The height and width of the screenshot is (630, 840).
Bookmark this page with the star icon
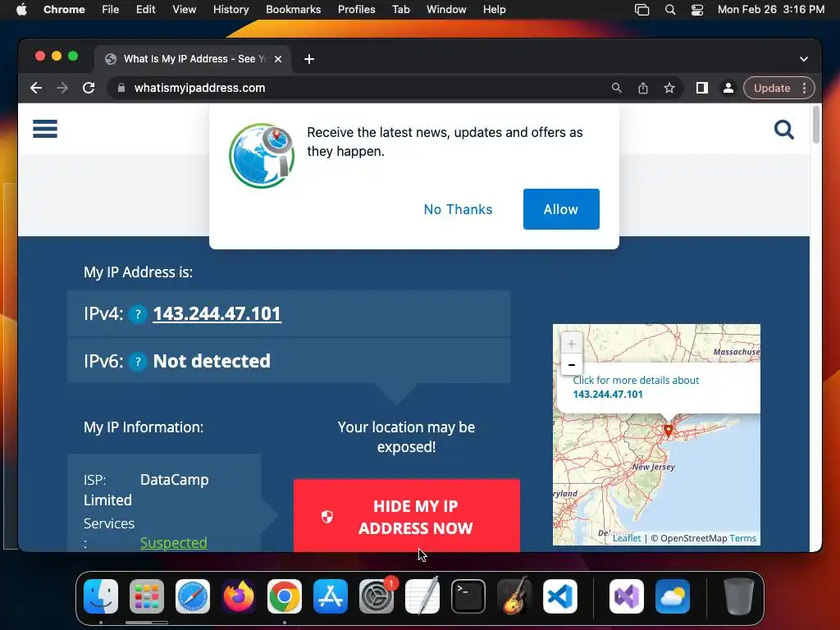(x=669, y=88)
